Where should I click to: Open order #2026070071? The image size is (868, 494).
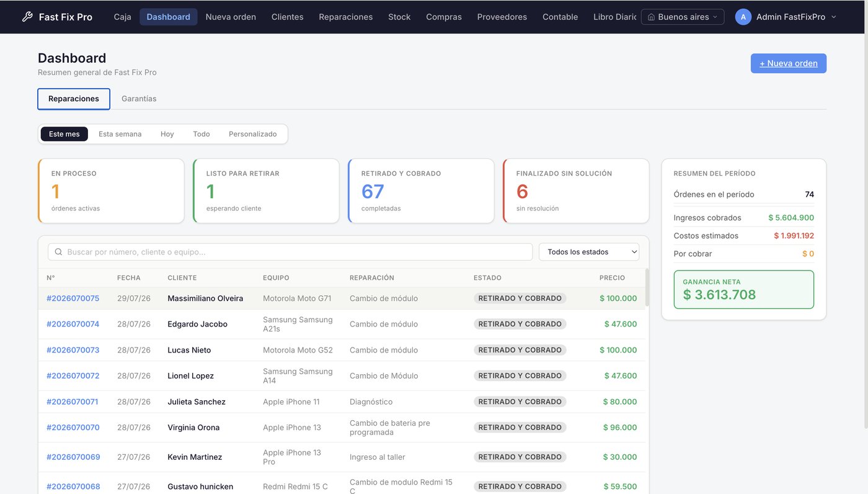pos(73,402)
